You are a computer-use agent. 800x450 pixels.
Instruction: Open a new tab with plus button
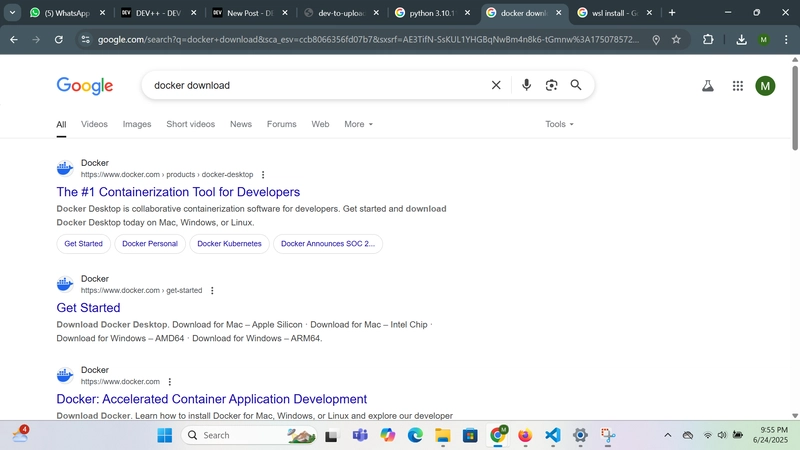click(x=672, y=13)
